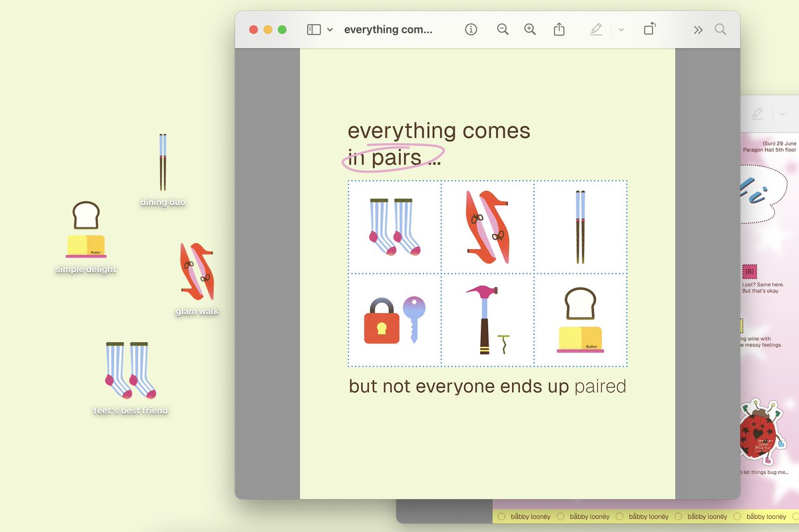This screenshot has height=532, width=799.
Task: Click 'Lost? Same here.' in back window
Action: [x=763, y=284]
